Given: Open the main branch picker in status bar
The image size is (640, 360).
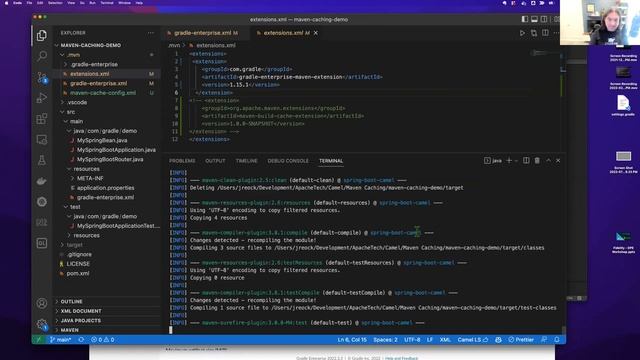Looking at the screenshot, I should tap(60, 340).
